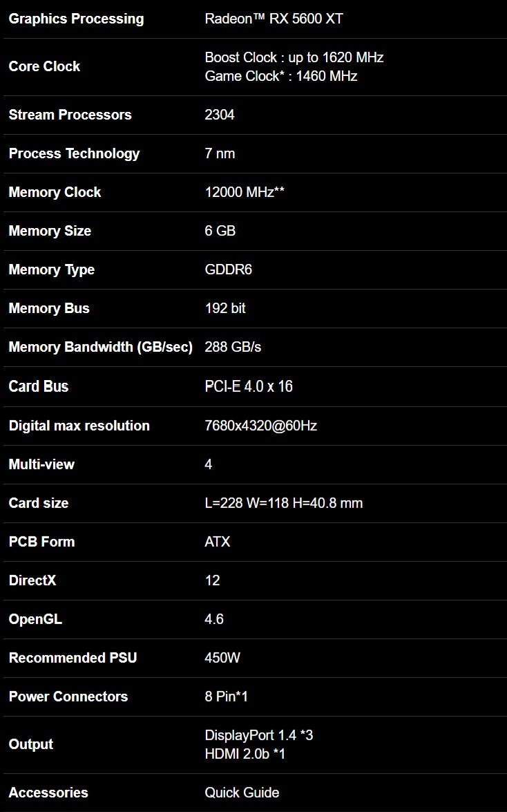Viewport: 507px width, 812px height.
Task: Click the DisplayPort 1.4 *3 output text
Action: pos(258,735)
